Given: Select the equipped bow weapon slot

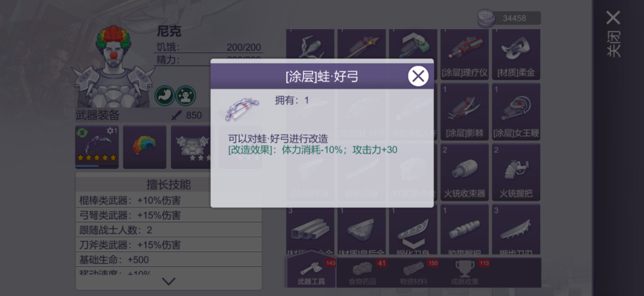Looking at the screenshot, I should tap(97, 147).
